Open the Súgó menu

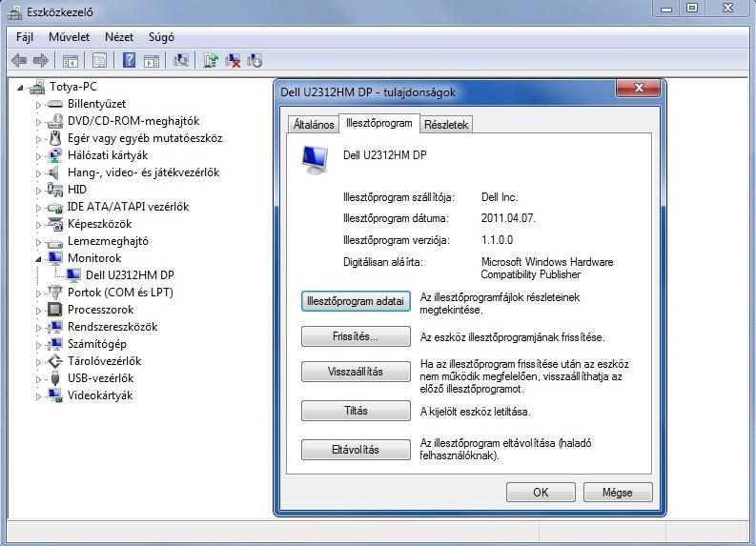click(161, 37)
